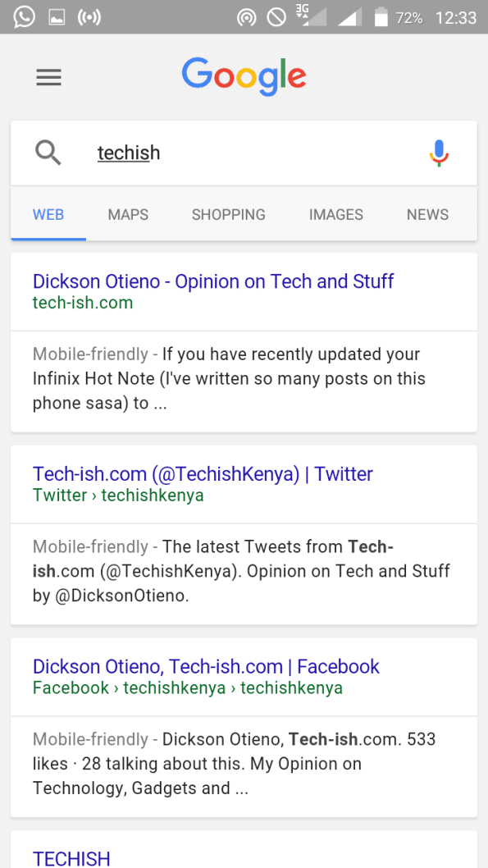The width and height of the screenshot is (488, 868).
Task: Open the Tech-ish.com Twitter result link
Action: coord(203,474)
